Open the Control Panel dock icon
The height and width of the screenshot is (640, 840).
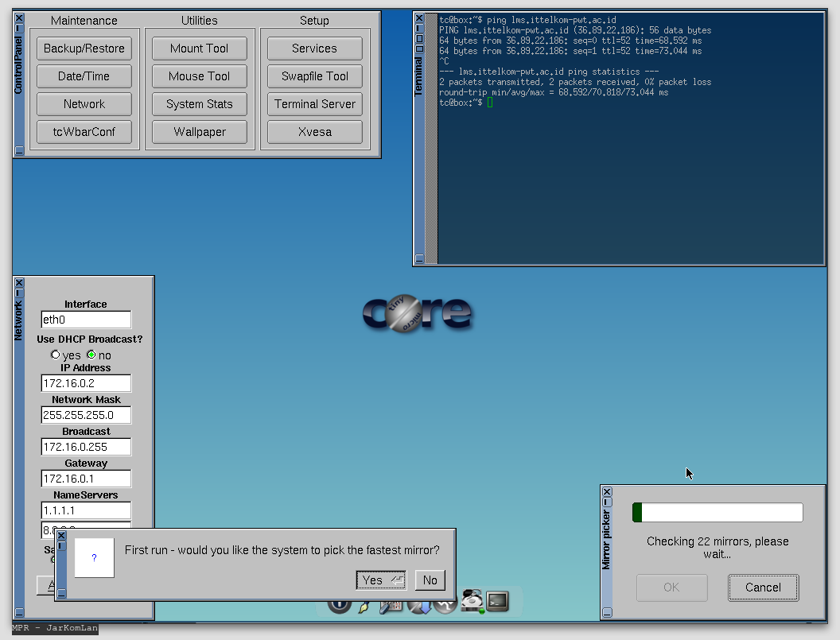391,607
